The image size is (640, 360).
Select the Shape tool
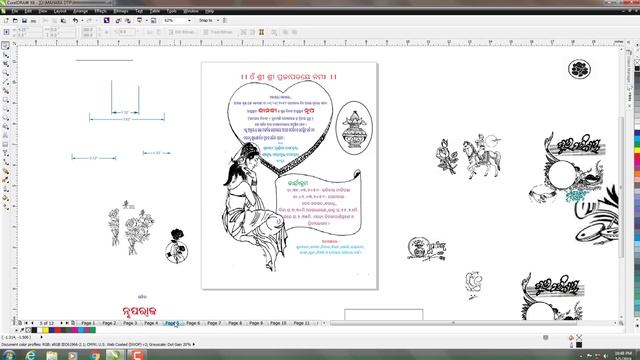[x=6, y=55]
